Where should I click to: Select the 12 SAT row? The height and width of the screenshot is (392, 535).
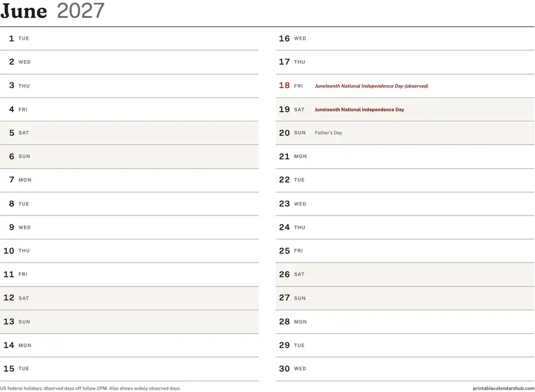129,298
